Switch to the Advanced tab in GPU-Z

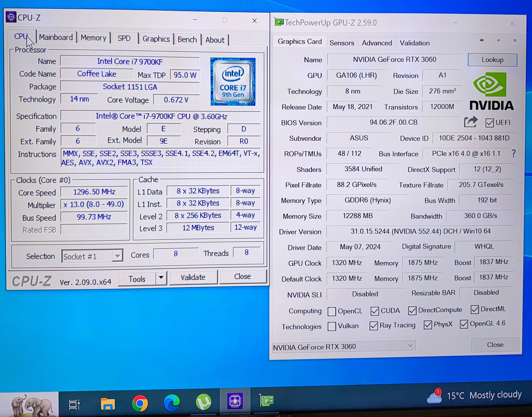377,43
